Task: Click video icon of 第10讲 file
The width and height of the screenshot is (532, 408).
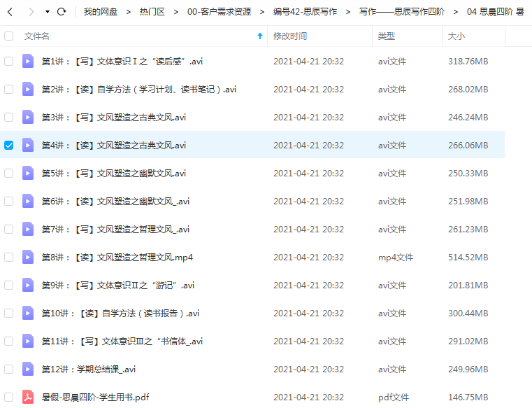Action: pos(28,314)
